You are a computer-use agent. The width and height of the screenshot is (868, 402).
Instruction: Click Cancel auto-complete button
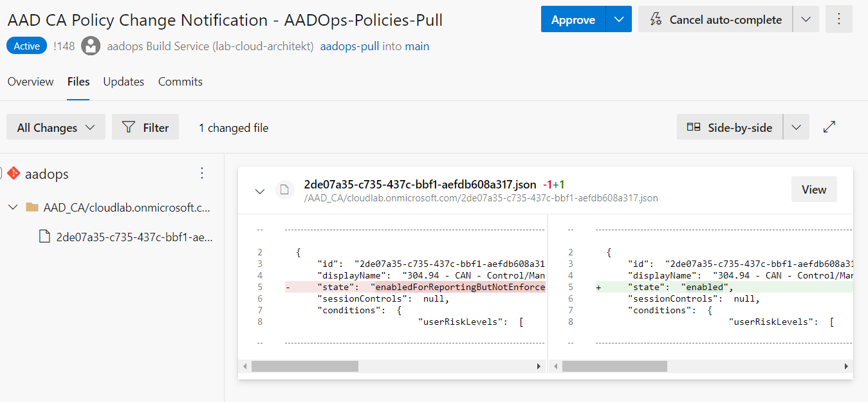716,19
